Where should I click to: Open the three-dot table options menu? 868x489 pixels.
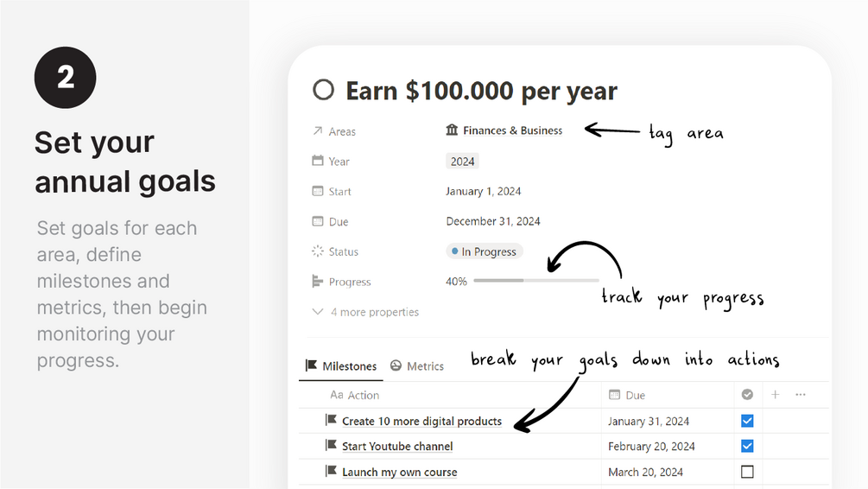point(801,394)
